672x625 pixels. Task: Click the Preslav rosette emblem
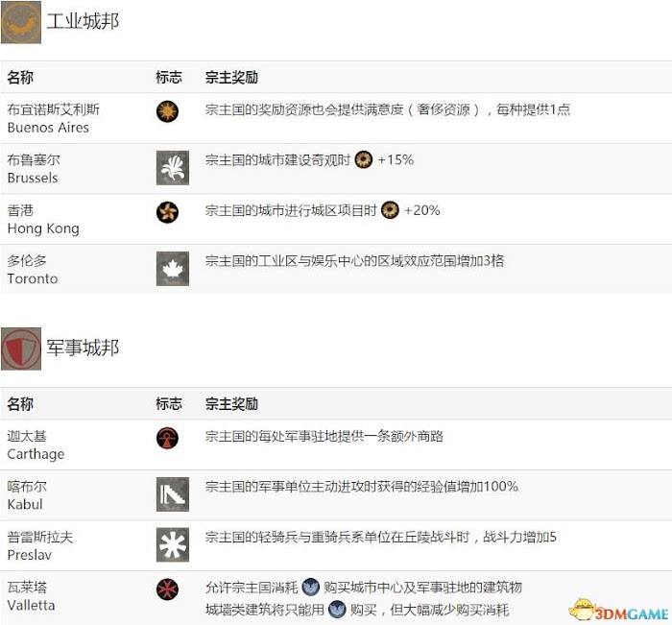[172, 545]
